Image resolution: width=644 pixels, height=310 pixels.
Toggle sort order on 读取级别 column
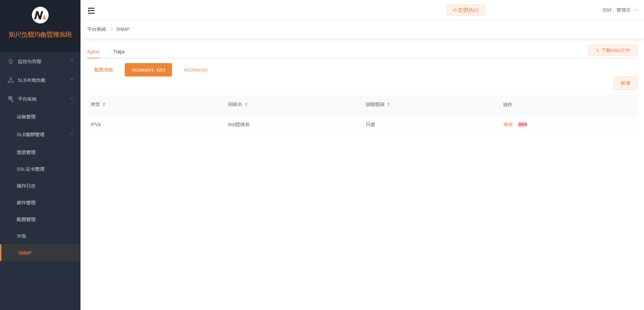[388, 104]
